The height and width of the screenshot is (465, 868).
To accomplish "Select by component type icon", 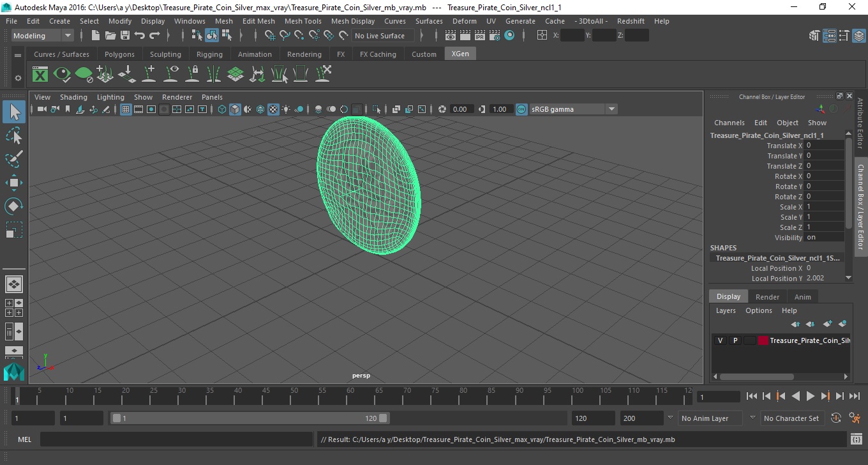I will [227, 36].
